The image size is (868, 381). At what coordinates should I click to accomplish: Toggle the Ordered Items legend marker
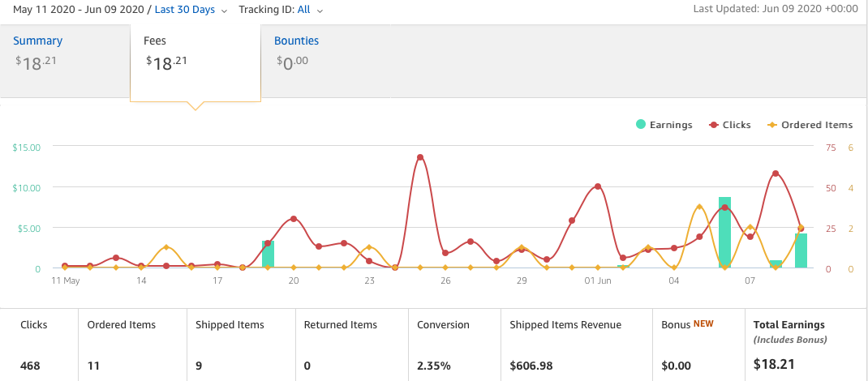(772, 124)
